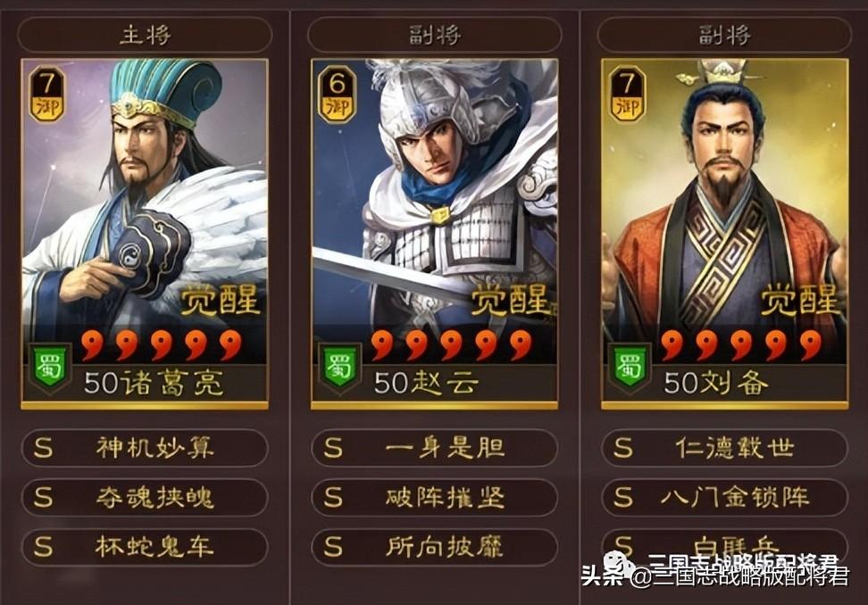Select the 副将 header above 赵云
The height and width of the screenshot is (605, 868).
[x=435, y=36]
